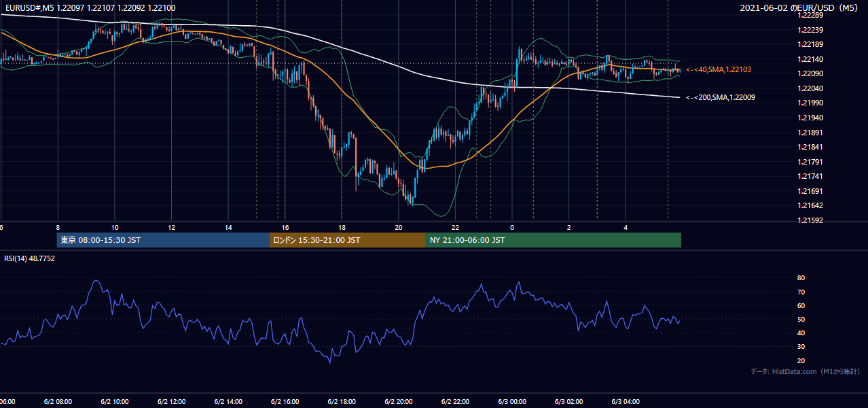868x408 pixels.
Task: Click price axis value 1.21741
Action: [x=812, y=176]
